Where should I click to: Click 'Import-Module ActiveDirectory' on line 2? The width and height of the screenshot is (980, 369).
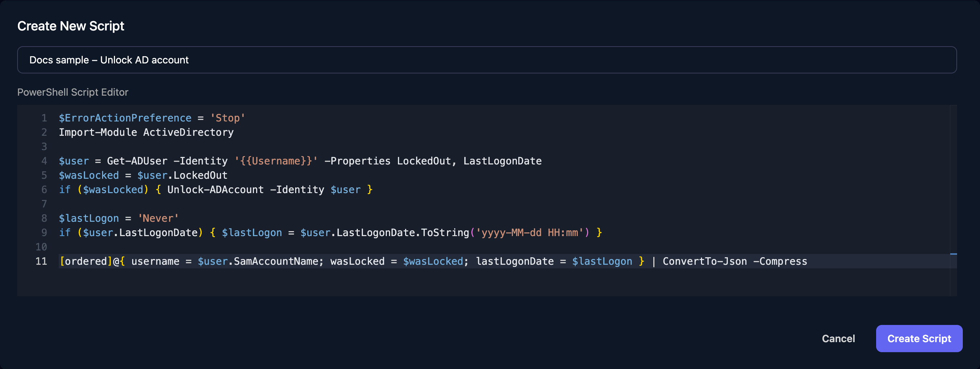146,133
